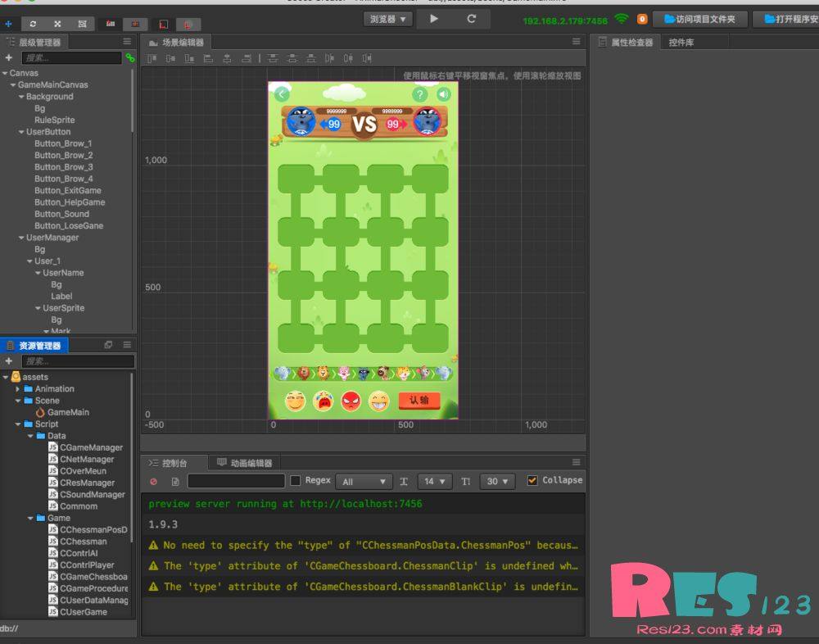Select the Rotate transform tool
Viewport: 819px width, 644px height.
(x=33, y=24)
